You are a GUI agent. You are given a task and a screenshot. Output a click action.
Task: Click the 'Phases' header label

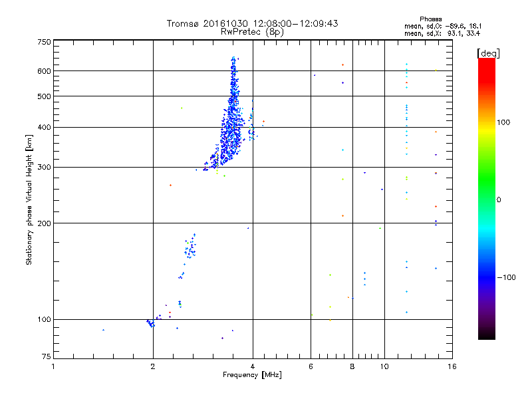(x=430, y=19)
